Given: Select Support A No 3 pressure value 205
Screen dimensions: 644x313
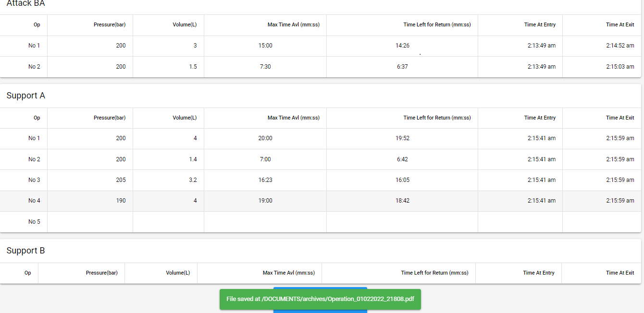Looking at the screenshot, I should pyautogui.click(x=120, y=180).
